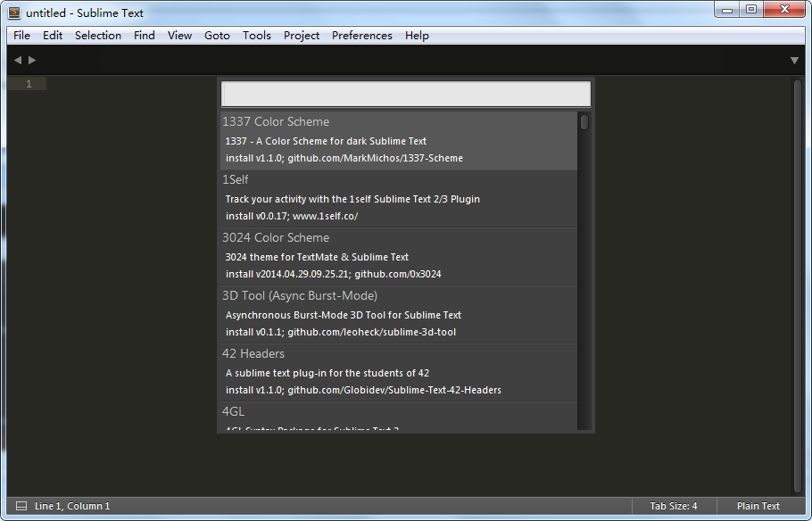Click the next tab right arrow
The width and height of the screenshot is (812, 521).
32,60
